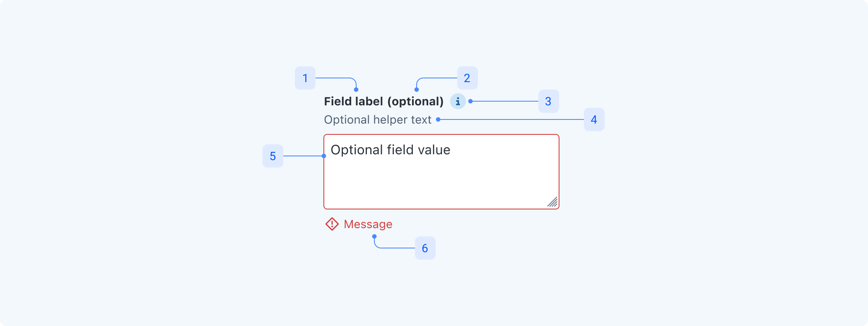Select annotation badge number 1

(305, 78)
